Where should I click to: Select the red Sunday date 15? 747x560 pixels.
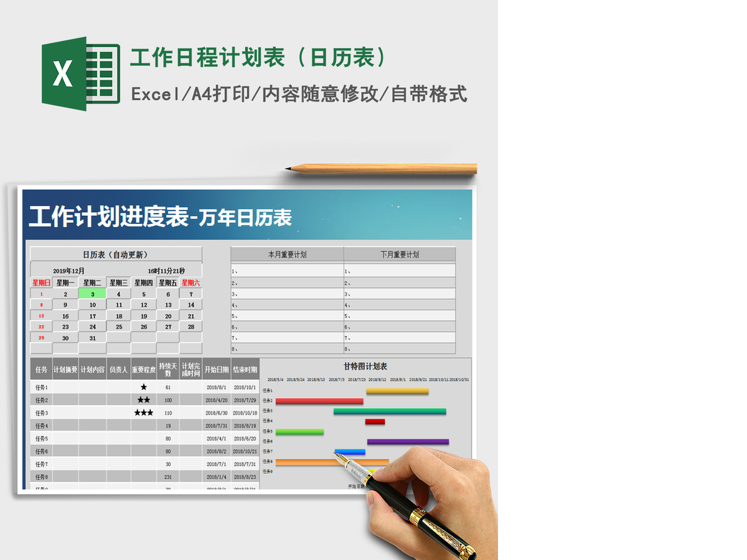tap(41, 315)
